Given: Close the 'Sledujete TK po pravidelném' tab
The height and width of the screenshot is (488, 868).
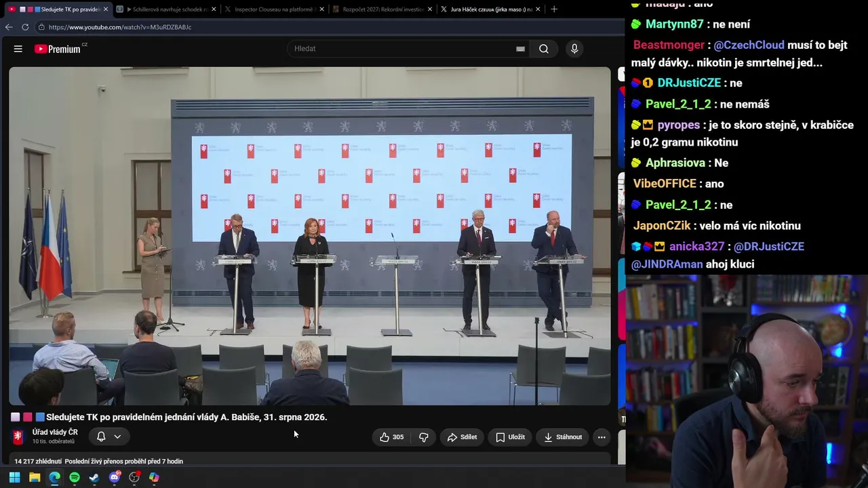Looking at the screenshot, I should (x=106, y=9).
